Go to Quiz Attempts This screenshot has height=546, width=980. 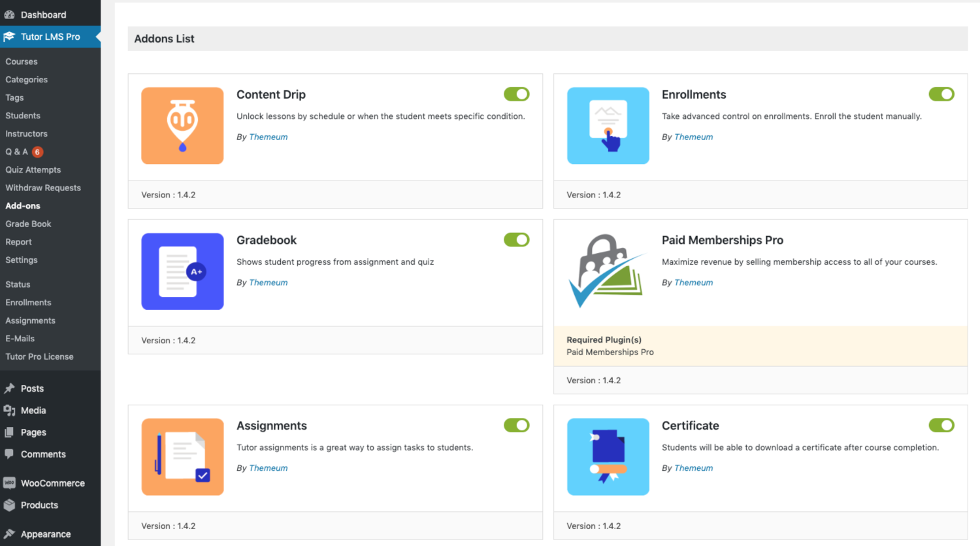pos(33,169)
